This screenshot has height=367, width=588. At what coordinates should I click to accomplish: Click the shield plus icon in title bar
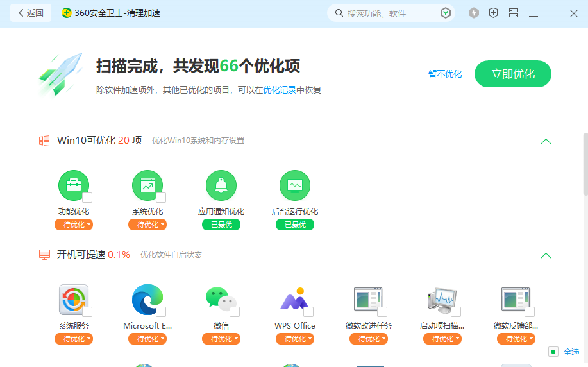click(494, 13)
